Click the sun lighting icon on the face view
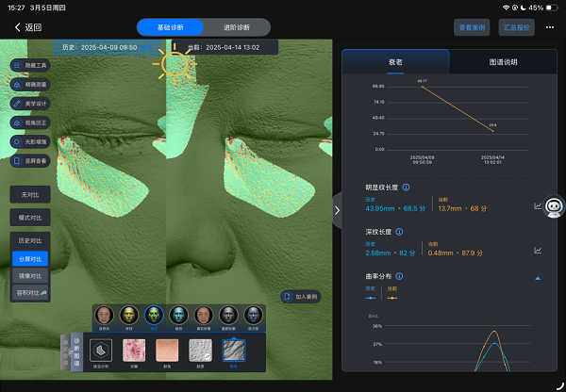The width and height of the screenshot is (566, 392). (175, 63)
